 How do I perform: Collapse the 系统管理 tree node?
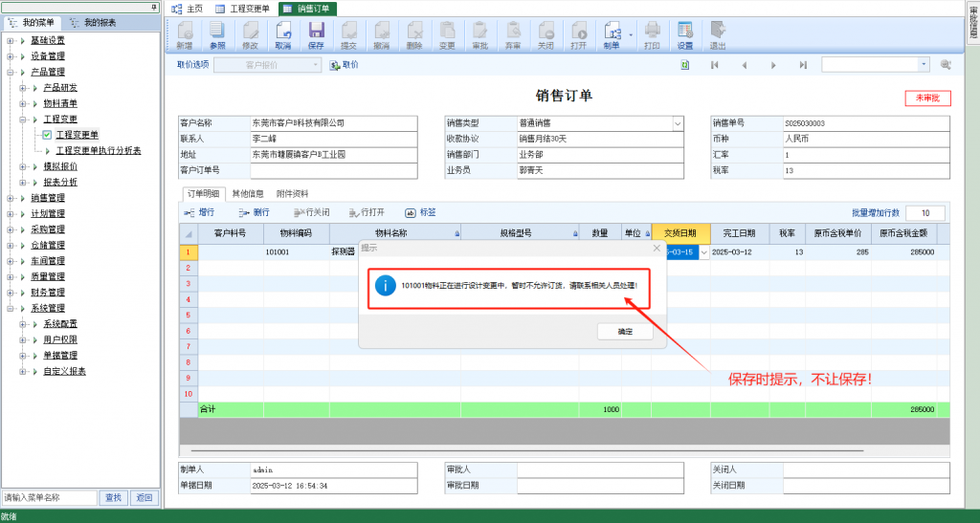10,308
